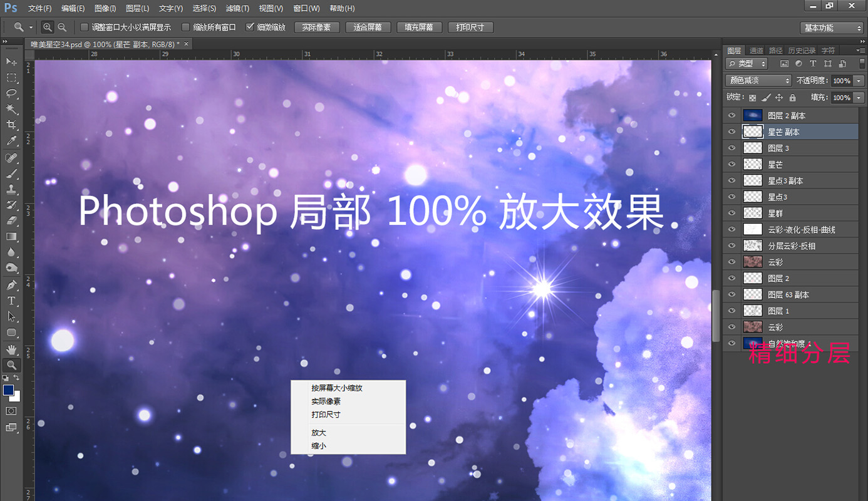Open the 基本功能 workspace dropdown
The height and width of the screenshot is (501, 868).
[x=832, y=28]
